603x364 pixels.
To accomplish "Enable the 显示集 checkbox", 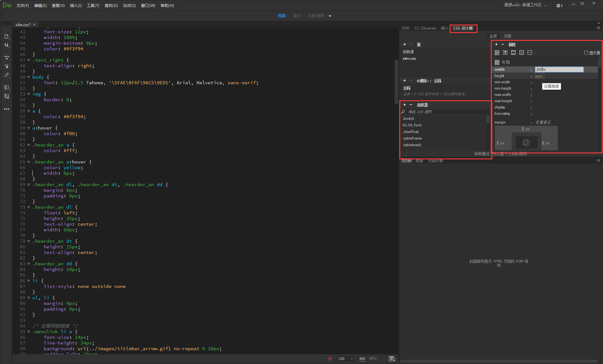I will tap(586, 53).
